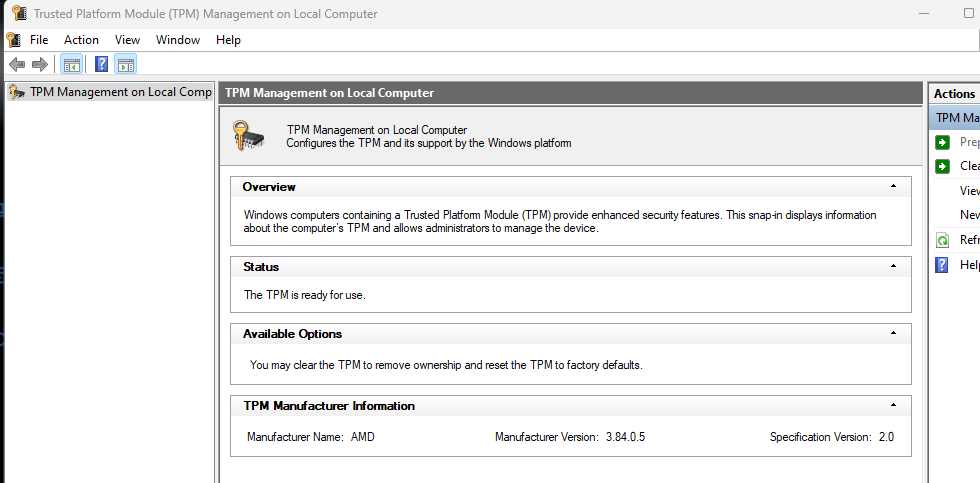Screen dimensions: 980x483
Task: Click the MMC icon beside File menu
Action: coord(14,40)
